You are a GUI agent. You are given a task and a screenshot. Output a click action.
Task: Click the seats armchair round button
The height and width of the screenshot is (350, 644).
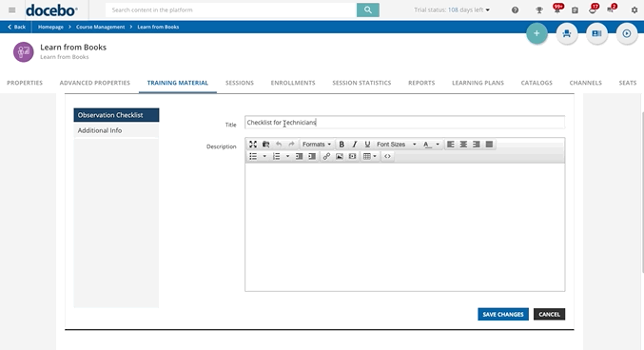coord(567,33)
